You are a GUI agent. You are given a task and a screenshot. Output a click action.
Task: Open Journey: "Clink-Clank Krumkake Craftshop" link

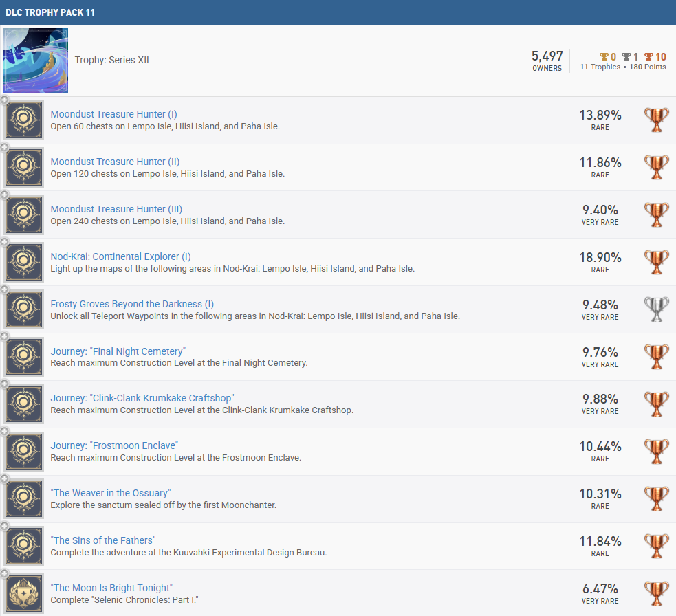(142, 398)
